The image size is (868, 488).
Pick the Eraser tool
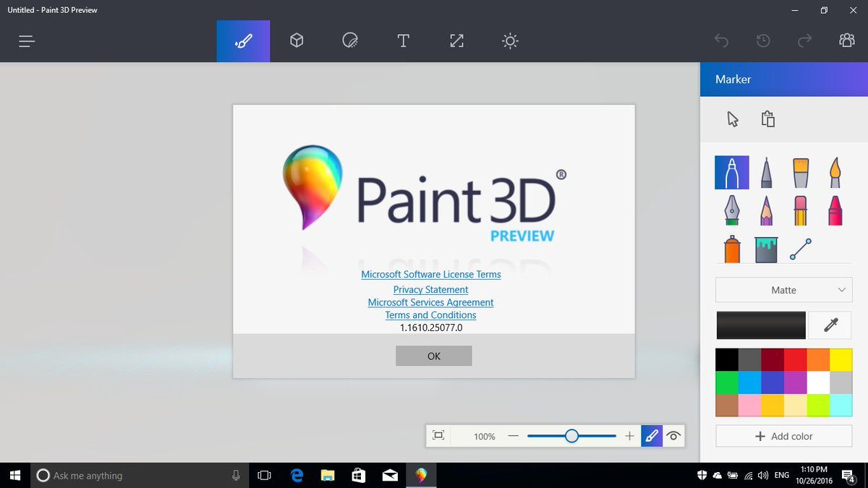click(800, 210)
